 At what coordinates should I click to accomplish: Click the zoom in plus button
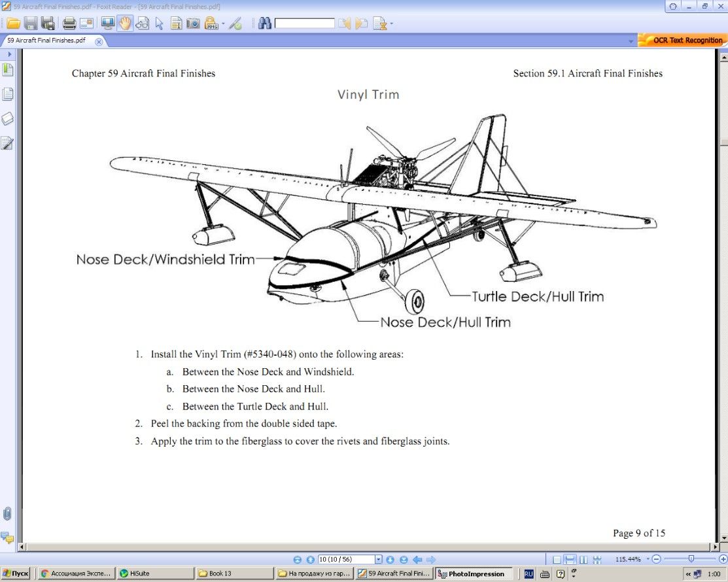(x=723, y=559)
